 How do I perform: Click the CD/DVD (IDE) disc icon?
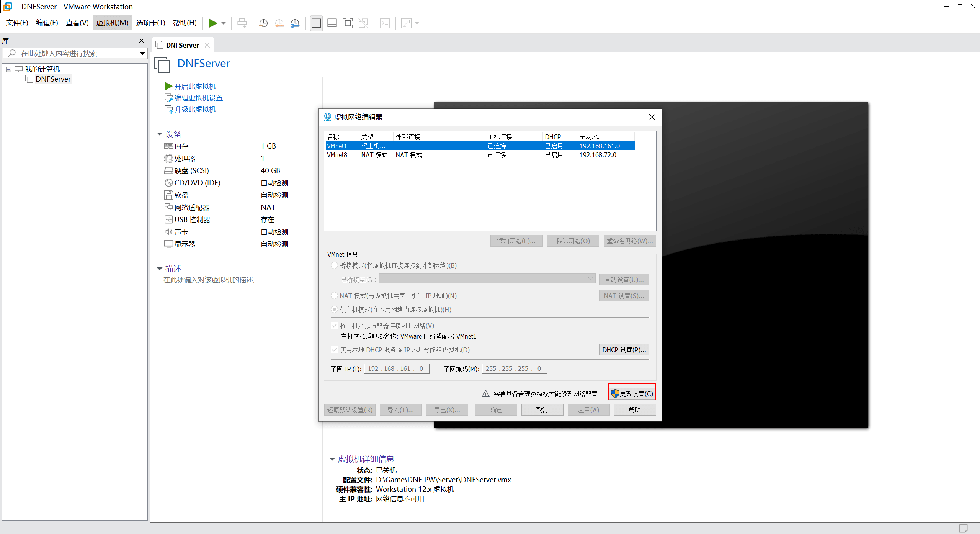(168, 183)
